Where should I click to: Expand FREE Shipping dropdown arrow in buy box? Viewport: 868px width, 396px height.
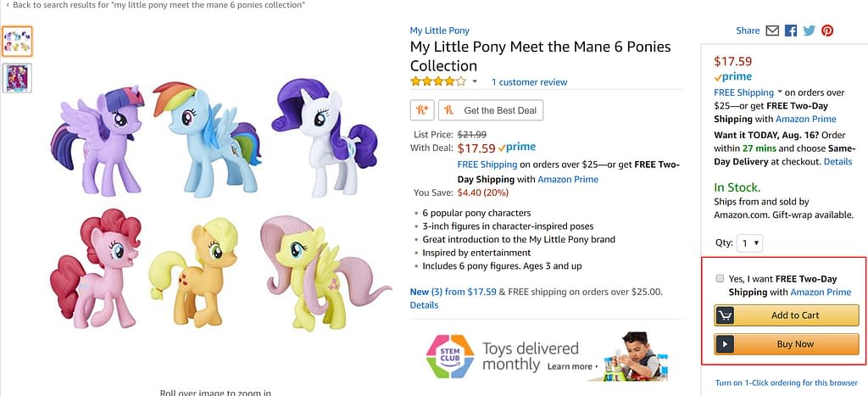click(780, 92)
